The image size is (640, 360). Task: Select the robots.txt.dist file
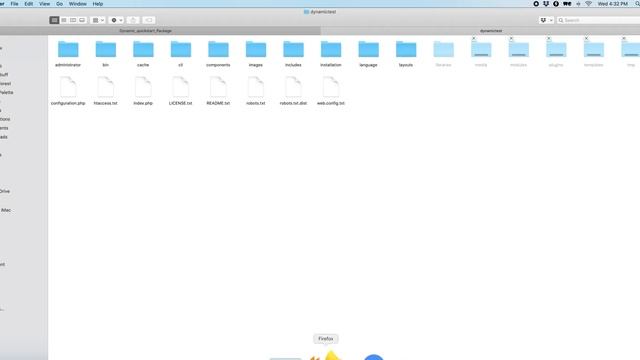click(293, 87)
